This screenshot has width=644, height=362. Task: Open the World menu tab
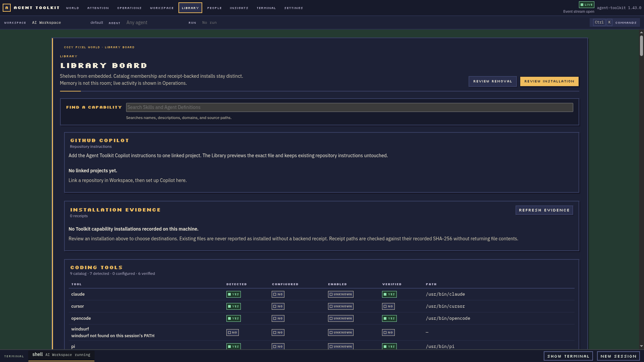click(72, 8)
